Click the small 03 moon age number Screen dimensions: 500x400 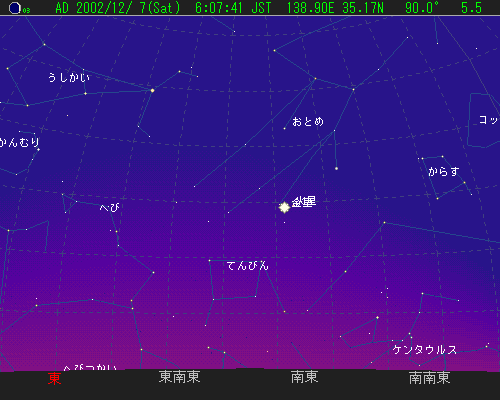[x=26, y=11]
